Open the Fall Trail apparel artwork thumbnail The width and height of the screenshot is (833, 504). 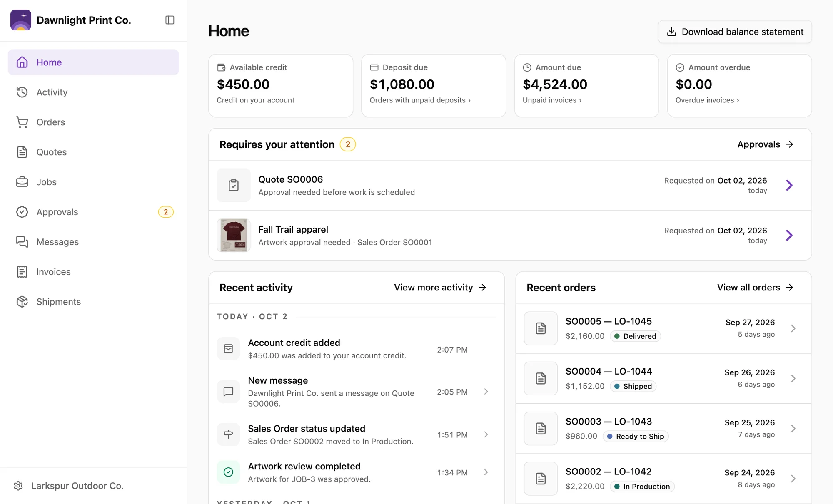234,235
